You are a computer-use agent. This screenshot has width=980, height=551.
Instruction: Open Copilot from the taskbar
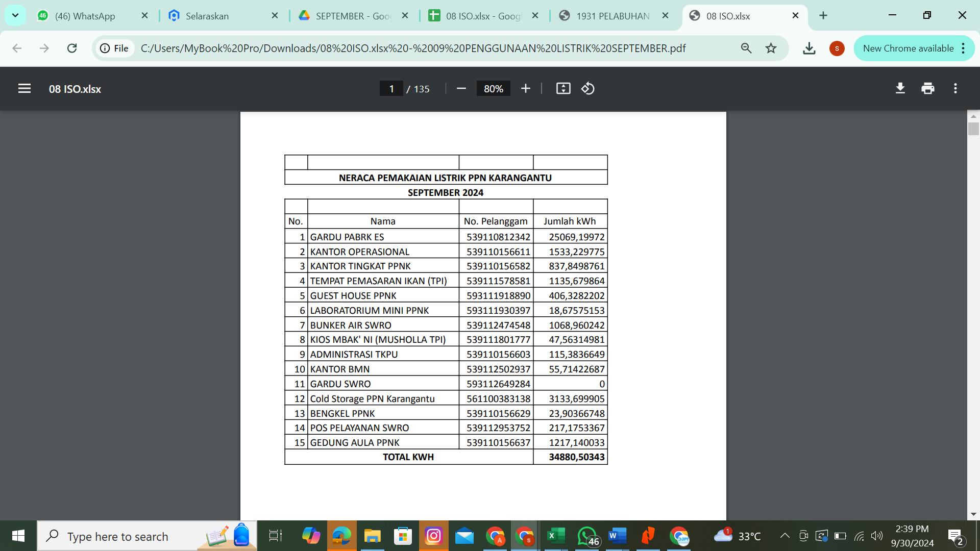point(311,536)
